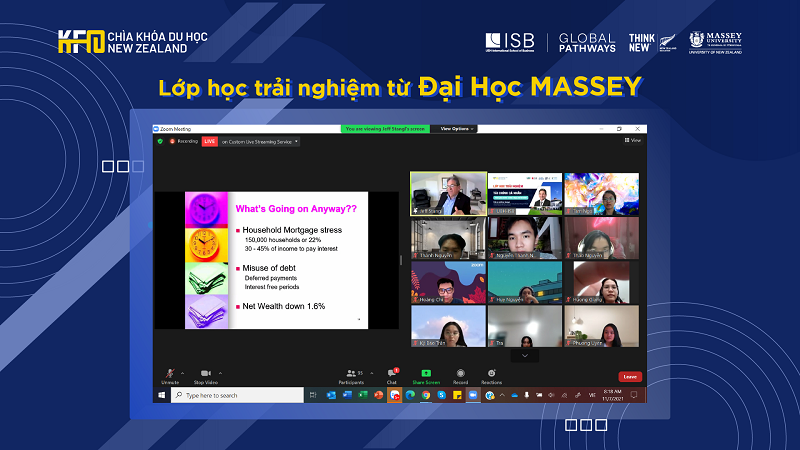Open Outlook from the taskbar
The height and width of the screenshot is (450, 800).
tap(331, 395)
